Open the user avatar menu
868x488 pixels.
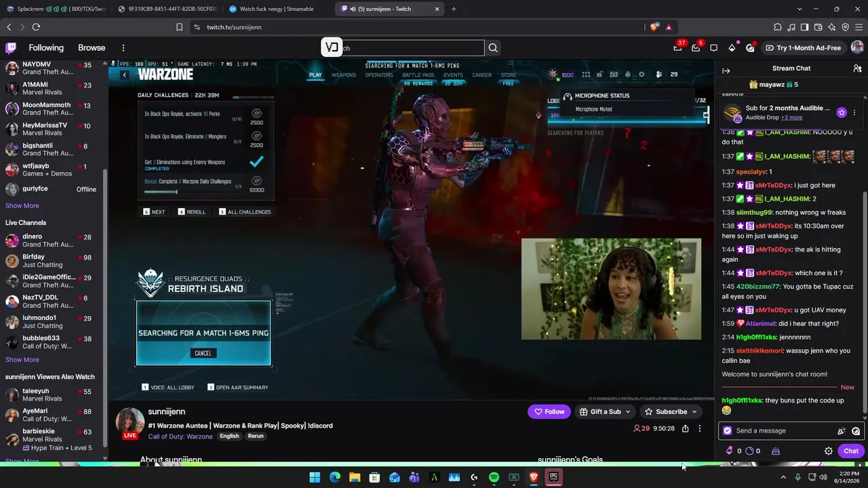point(857,47)
